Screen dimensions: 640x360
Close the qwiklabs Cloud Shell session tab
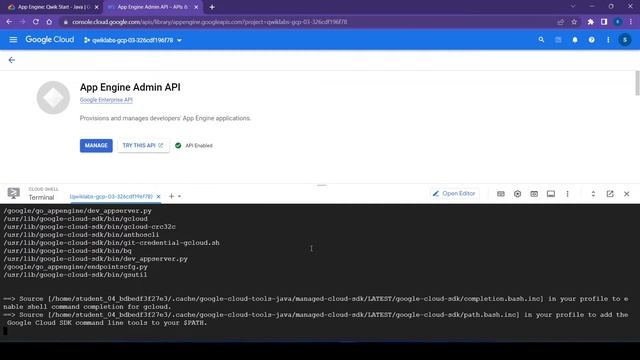158,196
